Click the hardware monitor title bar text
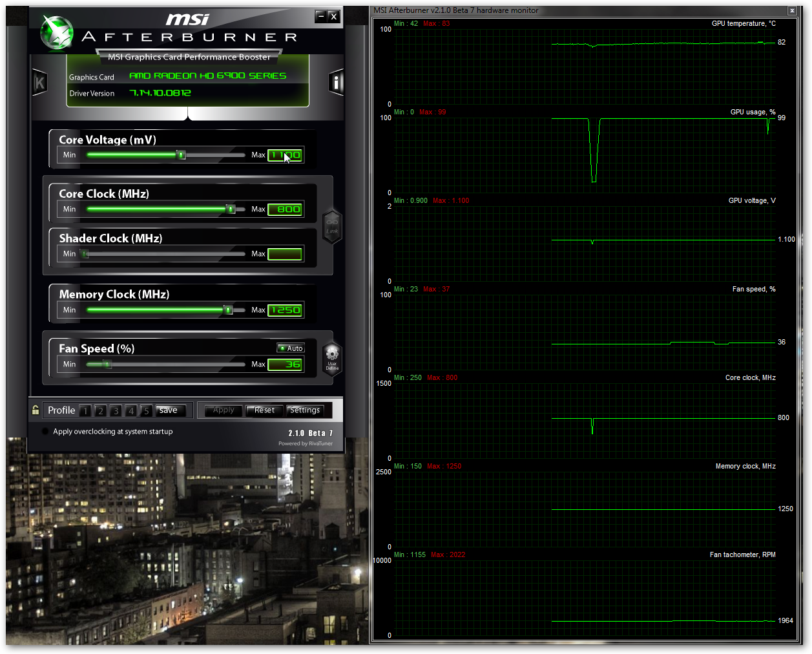The image size is (812, 654). (x=456, y=10)
